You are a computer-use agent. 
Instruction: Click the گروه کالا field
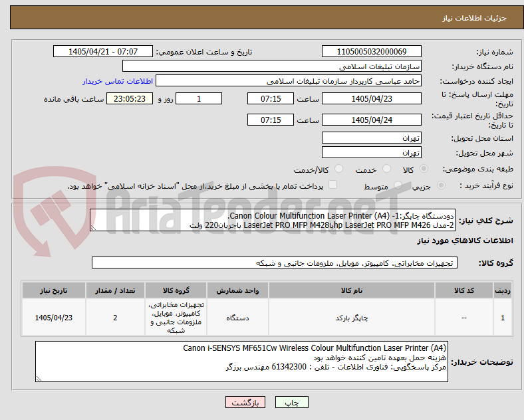click(275, 262)
